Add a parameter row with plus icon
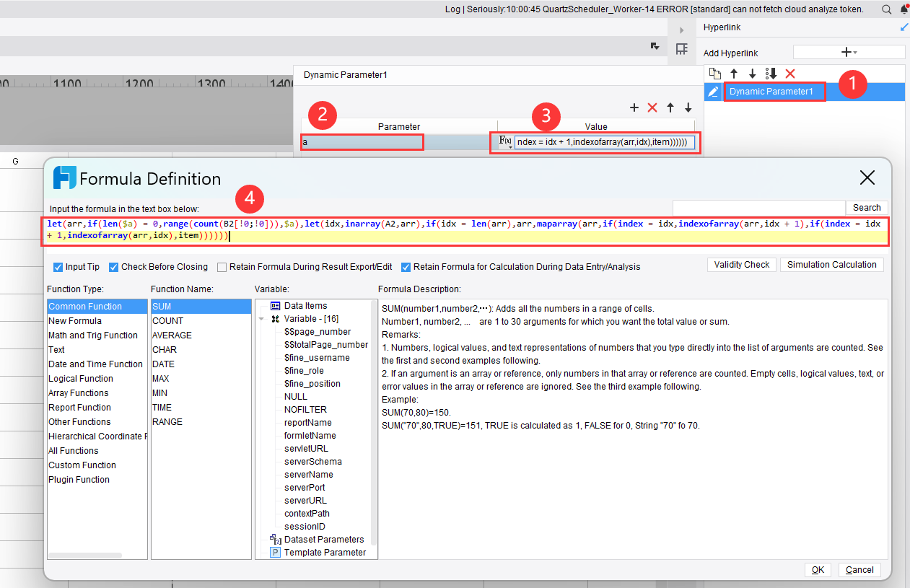Viewport: 910px width, 588px height. click(x=634, y=107)
